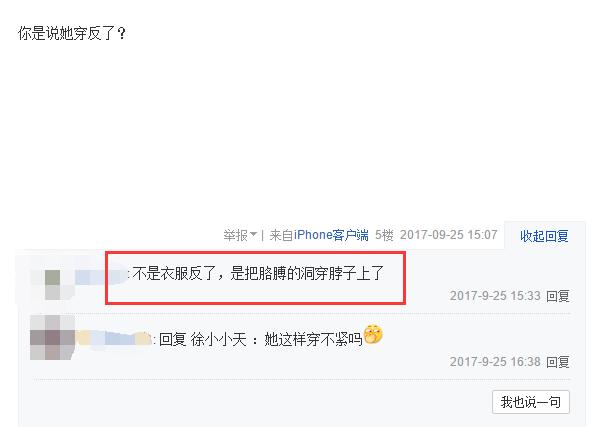The height and width of the screenshot is (427, 598).
Task: Collapse replies with 收起回复
Action: pos(544,236)
